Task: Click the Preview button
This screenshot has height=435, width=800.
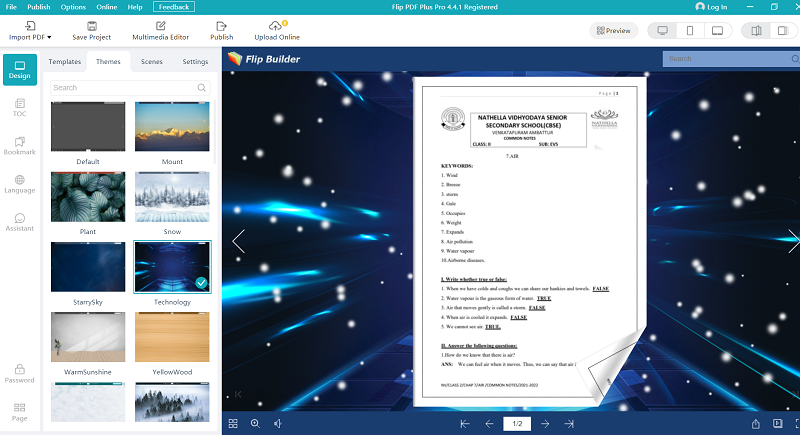Action: [x=613, y=31]
